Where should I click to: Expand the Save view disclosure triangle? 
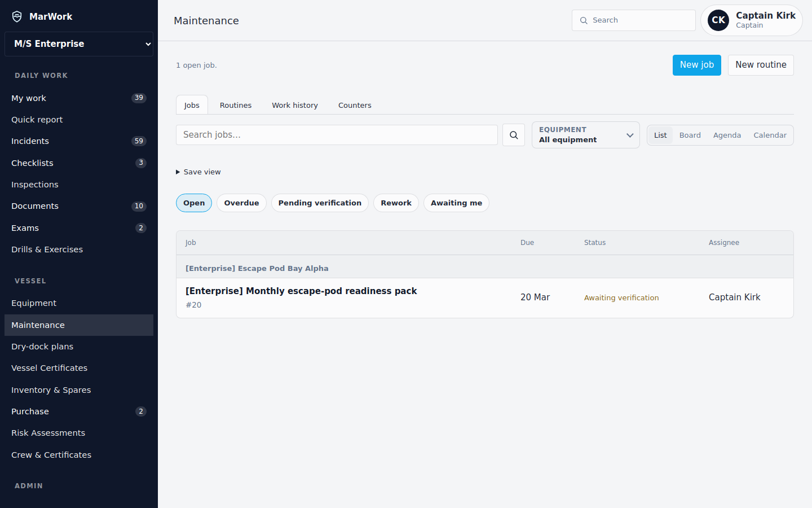coord(178,172)
